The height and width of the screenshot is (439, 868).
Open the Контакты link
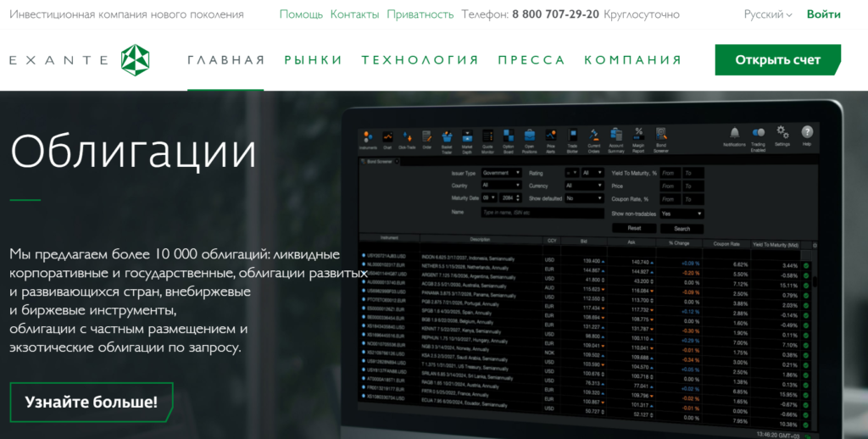[354, 14]
